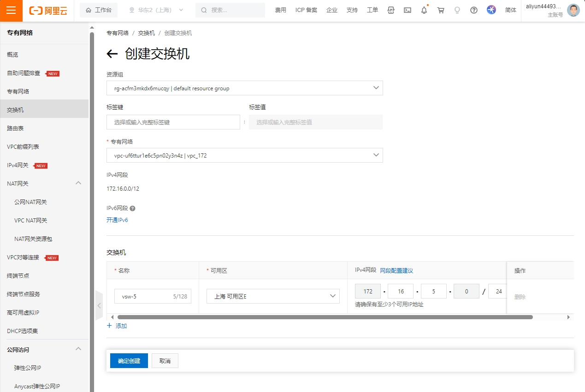Select 路由表 in the sidebar
The image size is (585, 392).
click(15, 128)
